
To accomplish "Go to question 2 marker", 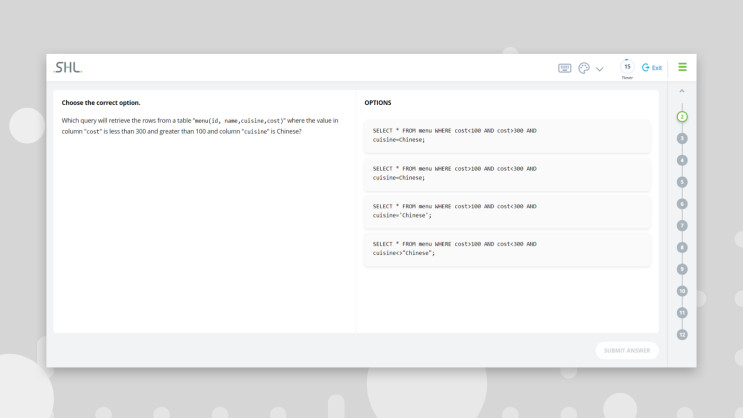I will (x=682, y=117).
